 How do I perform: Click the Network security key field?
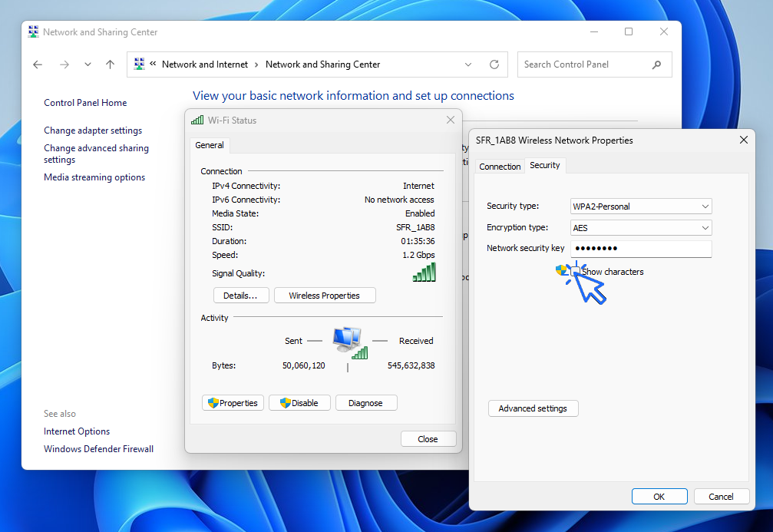pos(641,249)
